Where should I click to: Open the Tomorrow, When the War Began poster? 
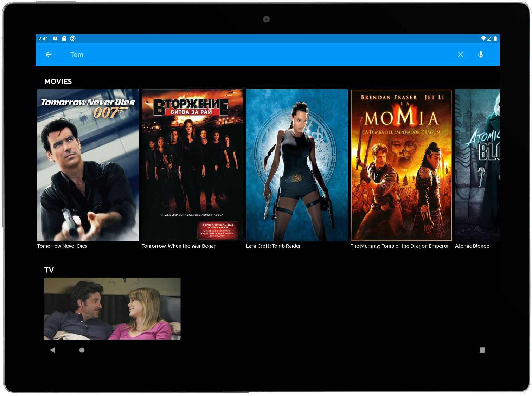tap(192, 165)
